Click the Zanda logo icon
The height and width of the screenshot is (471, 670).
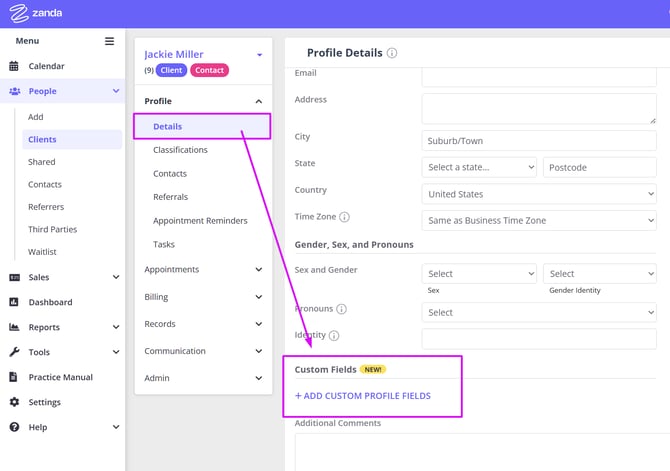click(x=18, y=14)
